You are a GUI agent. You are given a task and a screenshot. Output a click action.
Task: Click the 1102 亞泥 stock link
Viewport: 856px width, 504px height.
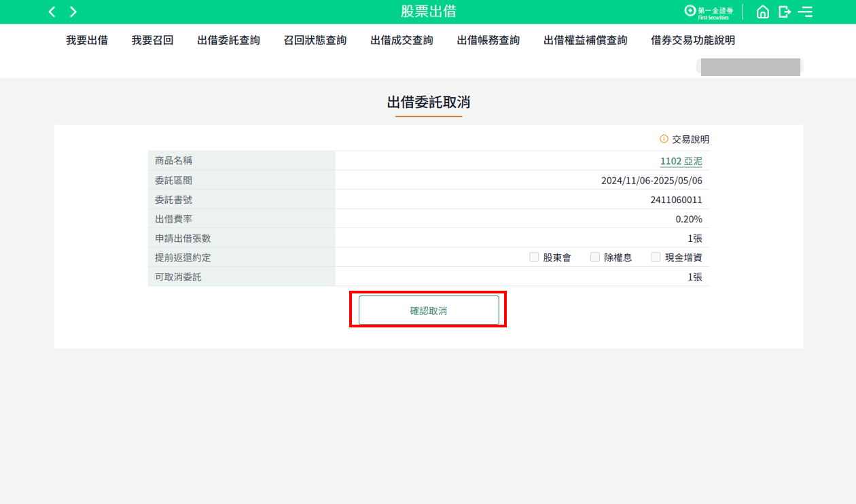681,161
